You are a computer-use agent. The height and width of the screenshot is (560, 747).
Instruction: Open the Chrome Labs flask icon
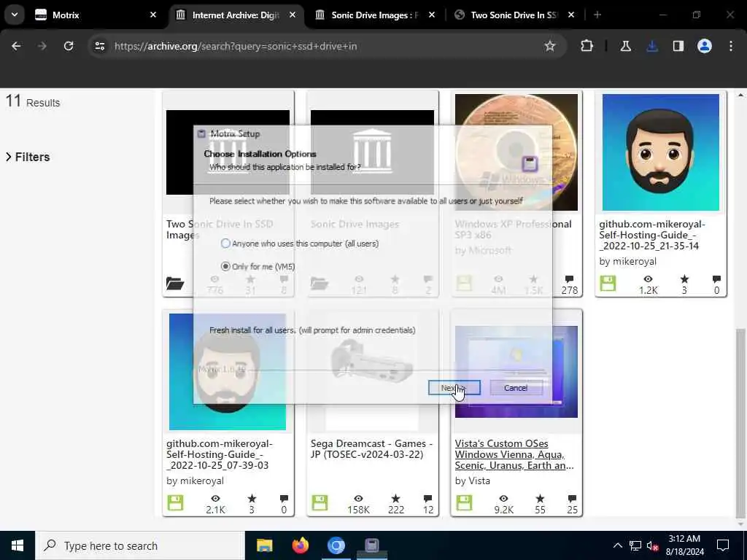coord(625,46)
